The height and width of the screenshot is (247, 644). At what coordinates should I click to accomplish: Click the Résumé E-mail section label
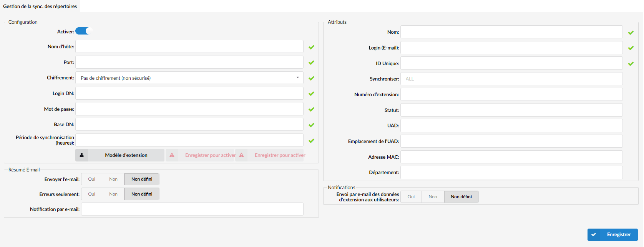pyautogui.click(x=24, y=170)
